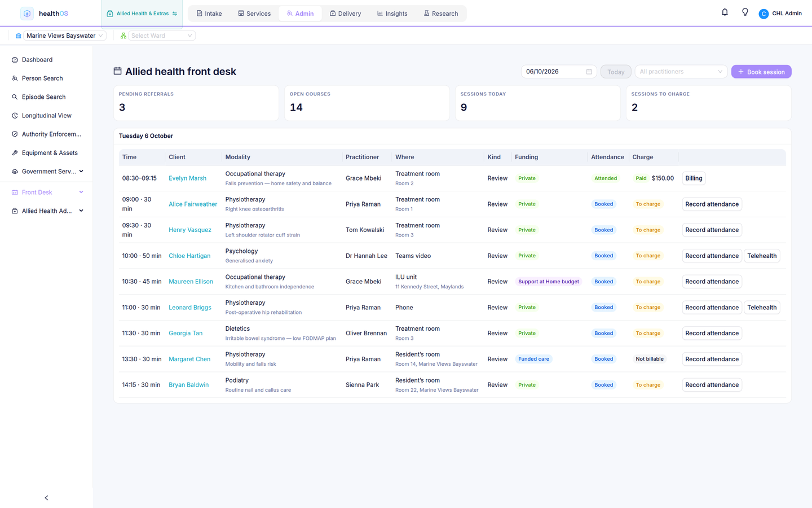Open the CHL Admin user avatar
The image size is (812, 508).
pos(764,14)
